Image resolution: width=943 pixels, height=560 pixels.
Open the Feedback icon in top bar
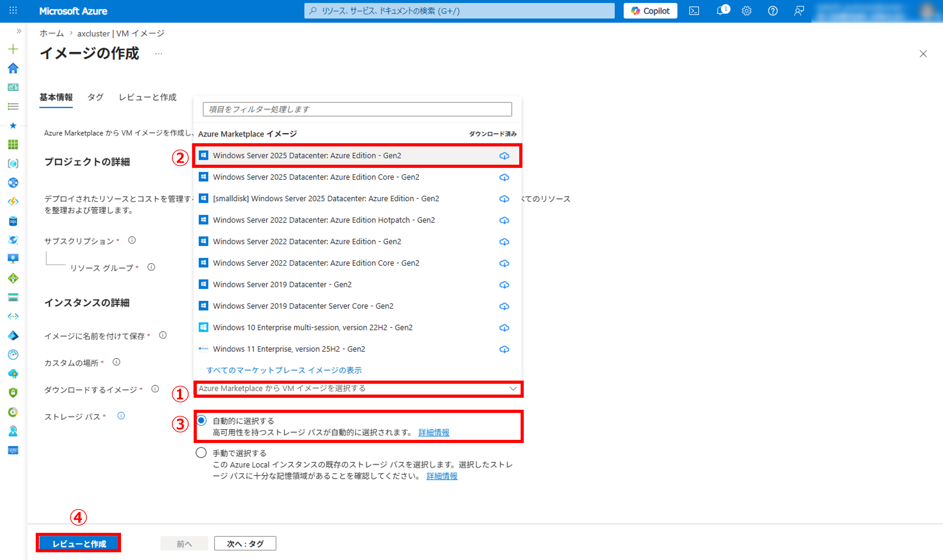click(x=799, y=11)
